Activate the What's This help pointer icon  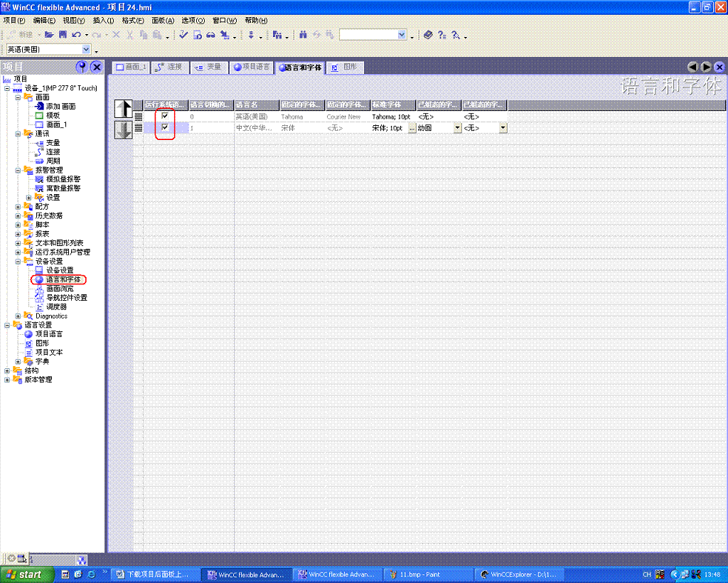[x=456, y=35]
